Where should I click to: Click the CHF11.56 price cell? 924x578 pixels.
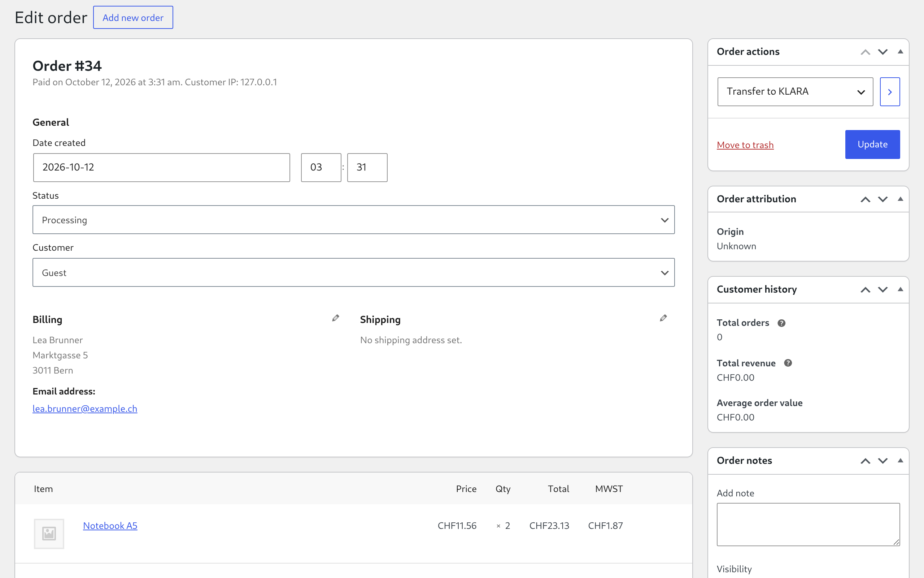click(x=457, y=526)
